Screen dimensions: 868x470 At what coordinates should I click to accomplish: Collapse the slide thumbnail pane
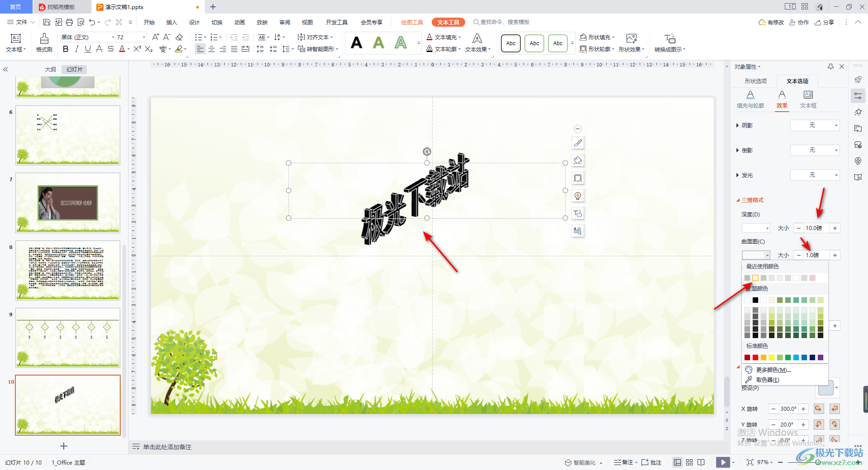click(5, 70)
